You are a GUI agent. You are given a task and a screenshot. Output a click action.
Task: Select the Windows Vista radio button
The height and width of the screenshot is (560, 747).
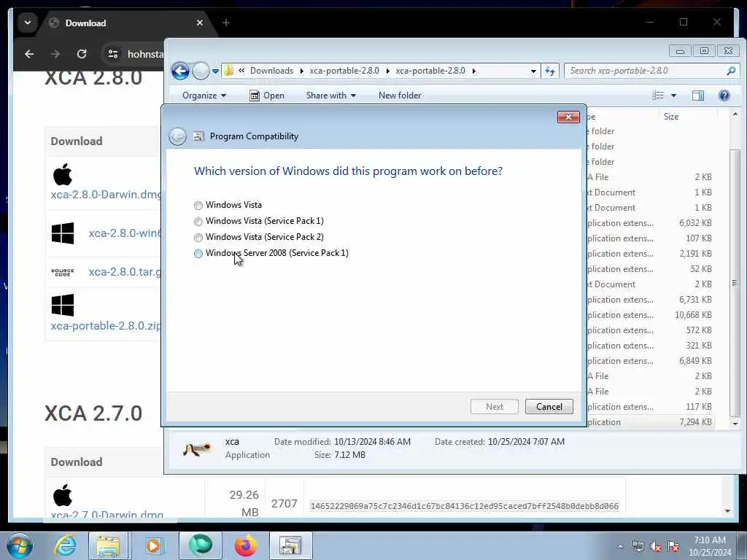click(198, 205)
